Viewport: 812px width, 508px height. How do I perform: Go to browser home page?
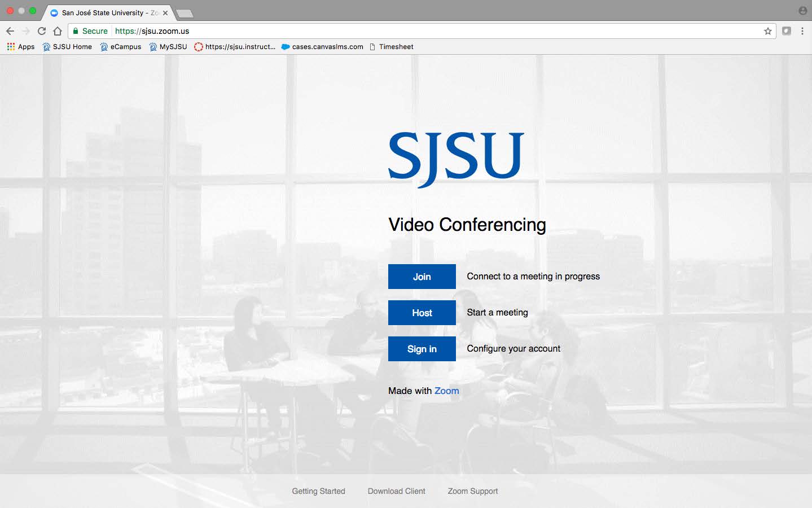click(x=58, y=31)
